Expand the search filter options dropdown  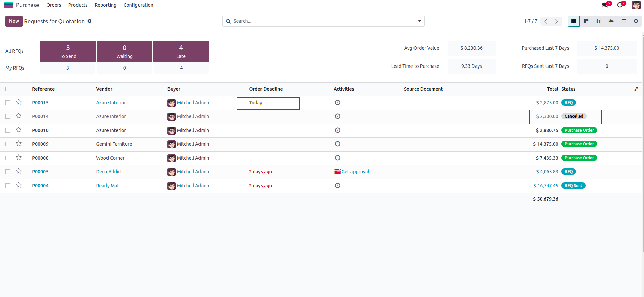click(419, 21)
